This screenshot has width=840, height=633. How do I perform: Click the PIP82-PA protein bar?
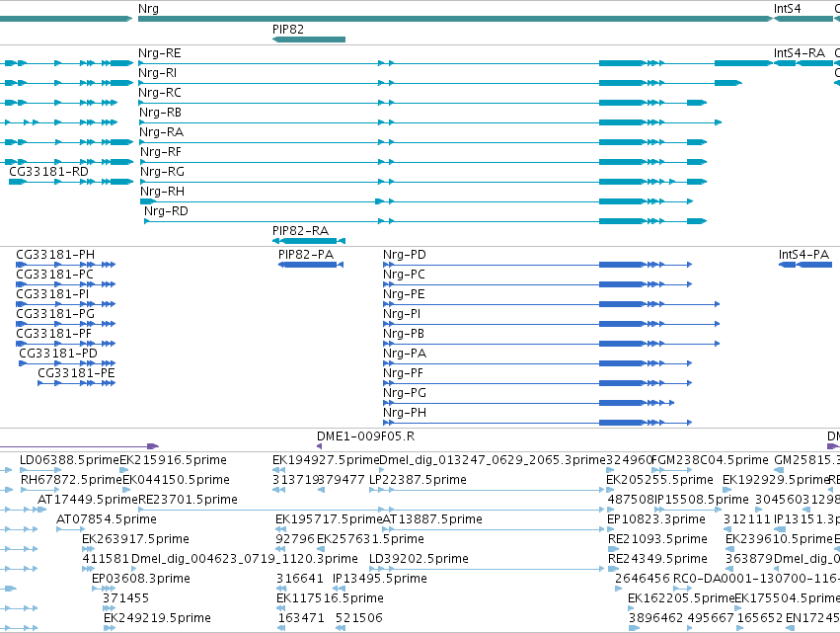pos(311,265)
